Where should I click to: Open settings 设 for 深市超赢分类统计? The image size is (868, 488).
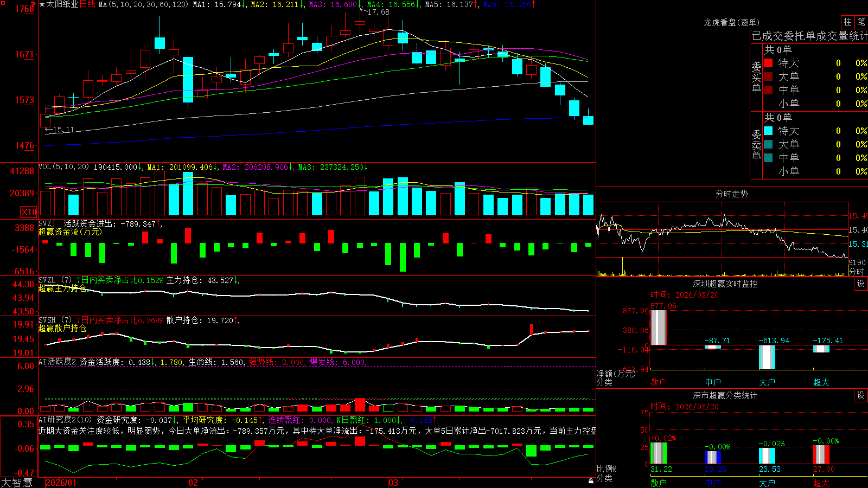tap(860, 395)
